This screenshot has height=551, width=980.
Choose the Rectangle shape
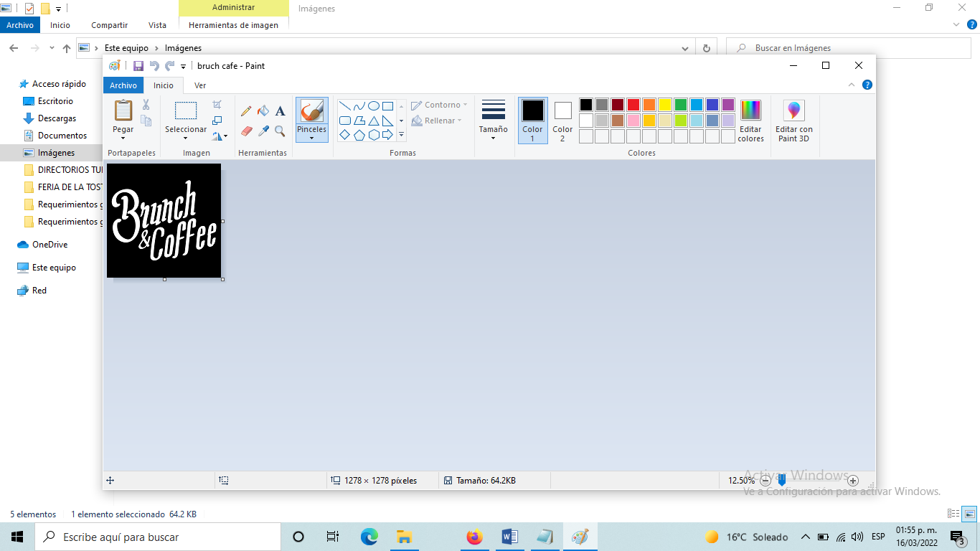[x=387, y=105]
